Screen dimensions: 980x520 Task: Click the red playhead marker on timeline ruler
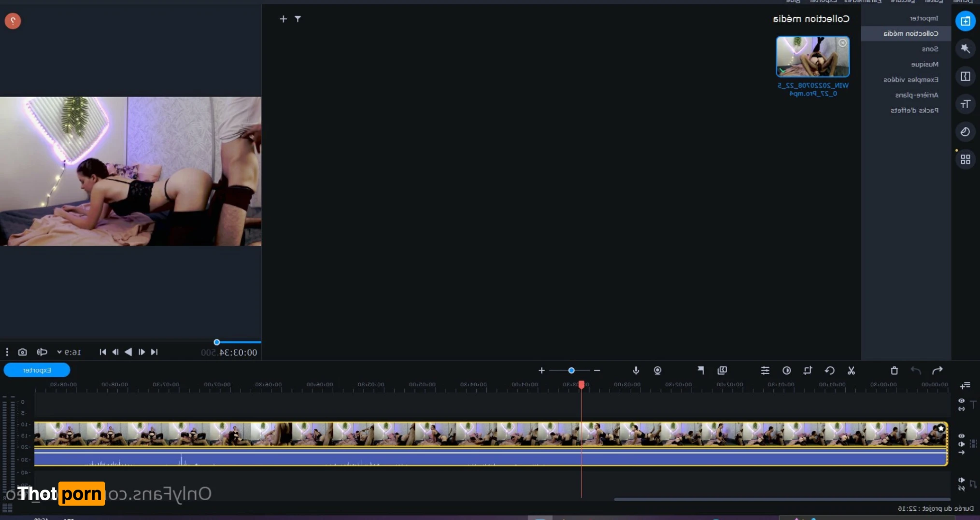point(582,384)
